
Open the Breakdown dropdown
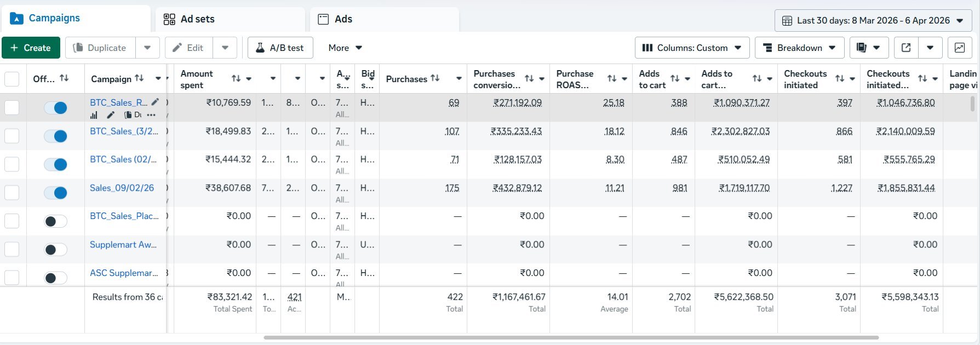pos(799,48)
